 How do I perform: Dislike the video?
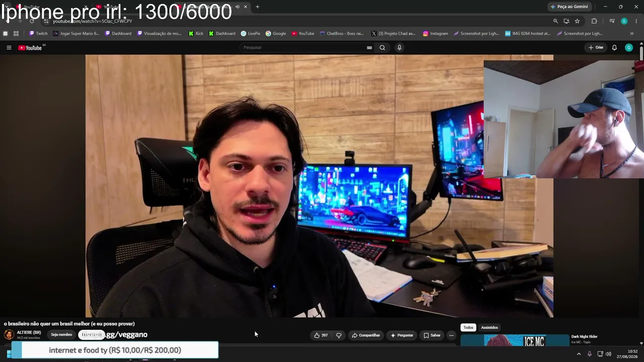339,335
